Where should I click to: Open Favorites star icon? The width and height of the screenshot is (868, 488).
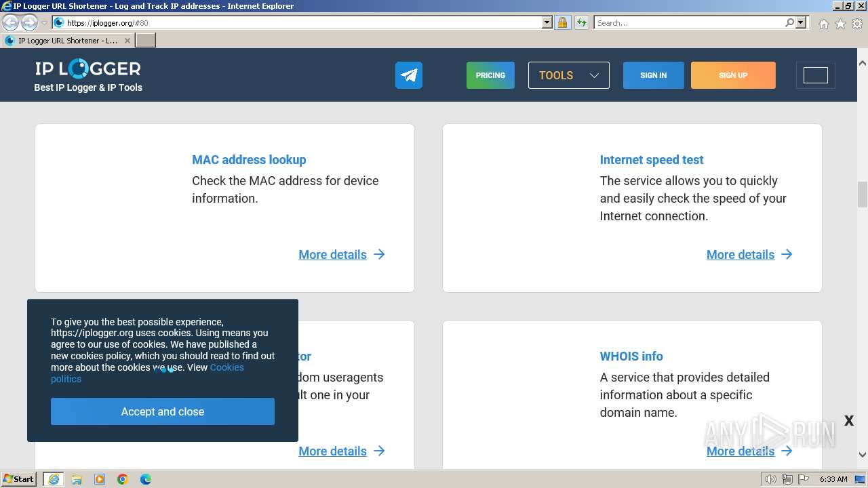840,24
